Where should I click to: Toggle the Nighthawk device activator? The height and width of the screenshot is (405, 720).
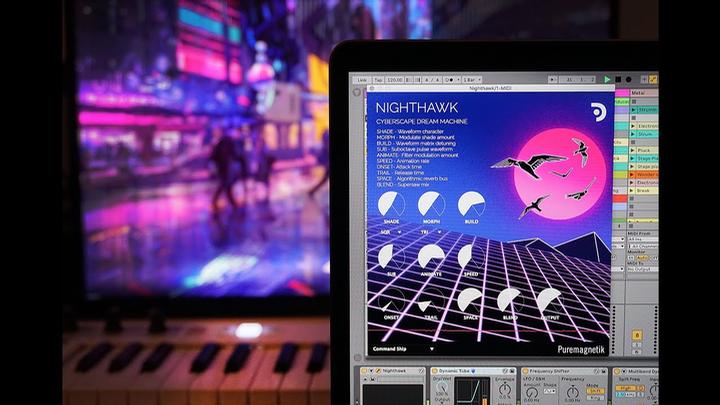coord(365,371)
